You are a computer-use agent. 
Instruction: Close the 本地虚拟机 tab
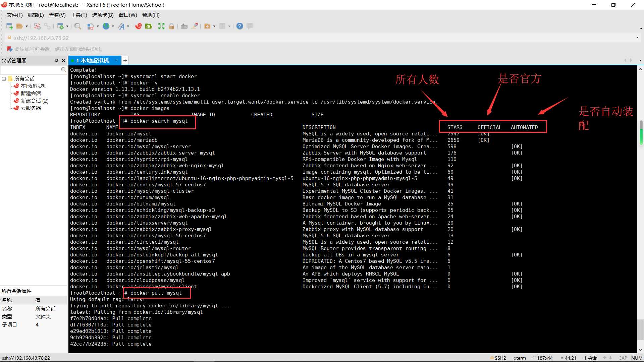116,60
